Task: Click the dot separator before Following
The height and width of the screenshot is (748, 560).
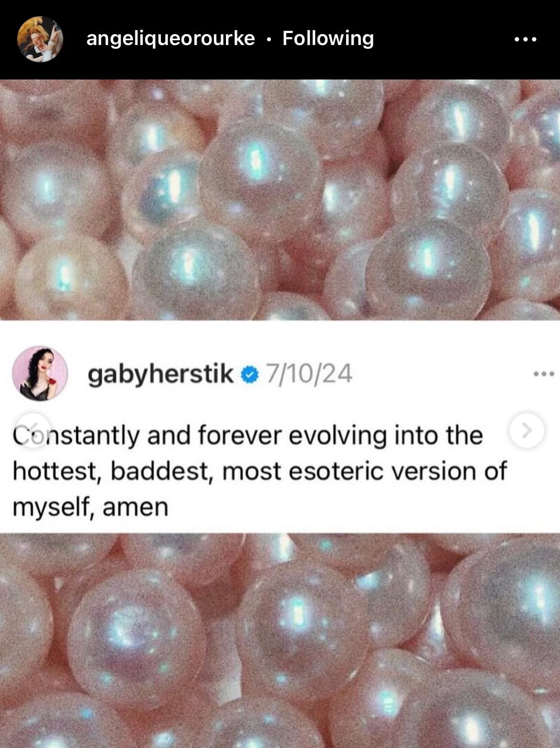Action: click(x=269, y=39)
